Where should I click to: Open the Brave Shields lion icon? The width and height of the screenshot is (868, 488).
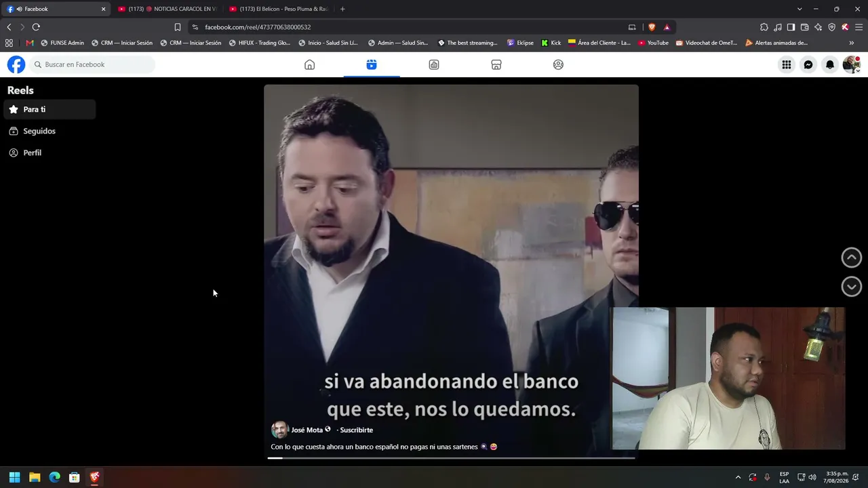652,27
